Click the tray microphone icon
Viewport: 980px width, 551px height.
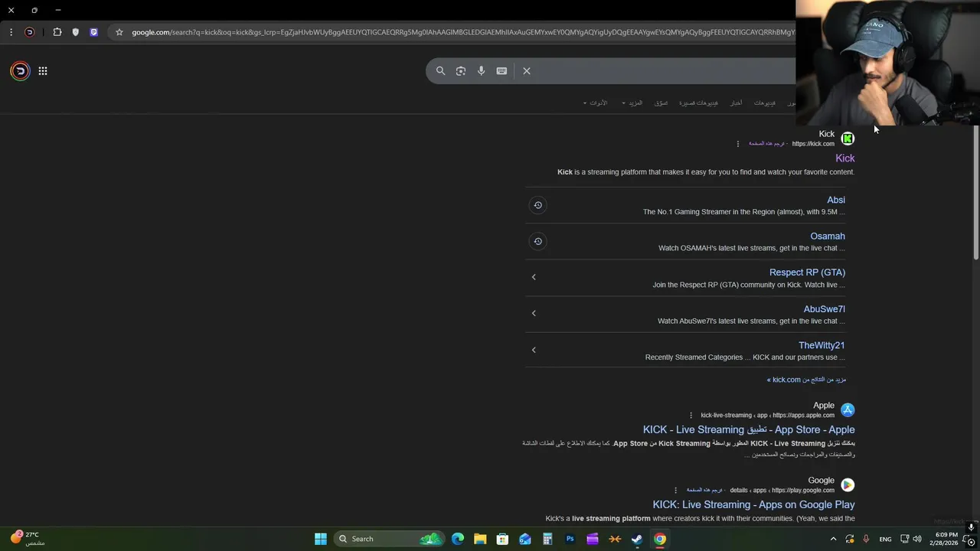[866, 539]
